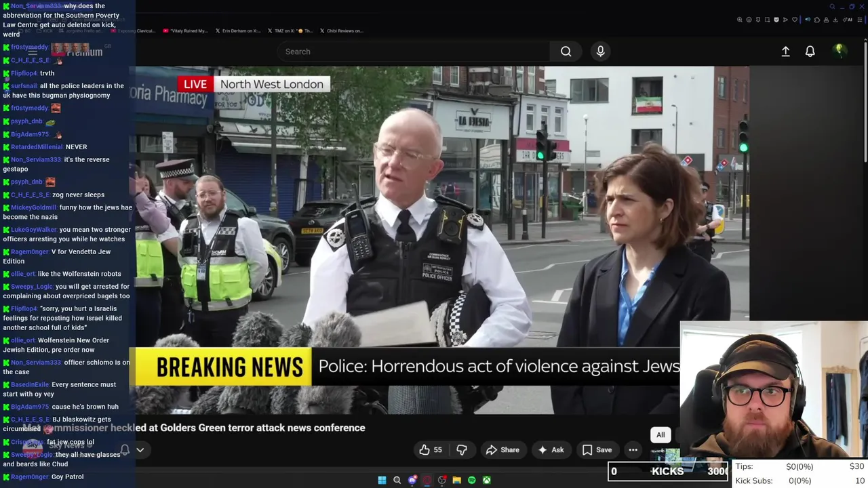Screen dimensions: 868x488
Task: Open the more actions three-dot button
Action: (633, 450)
